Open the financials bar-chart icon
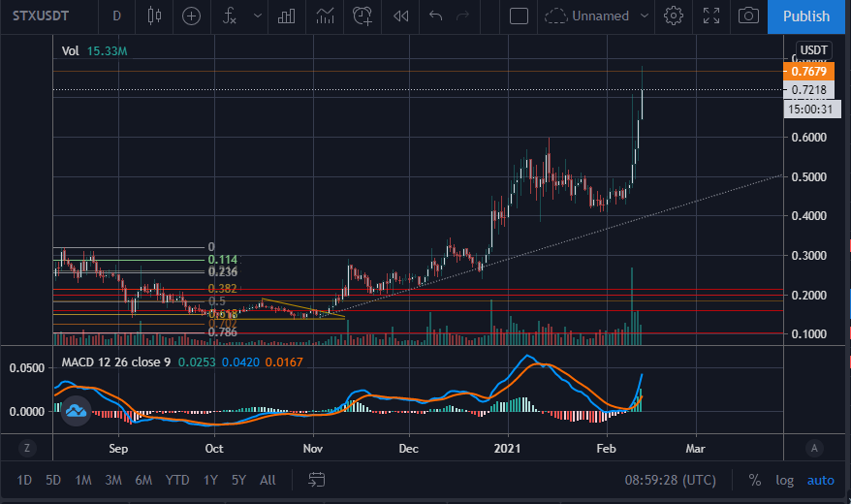Viewport: 851px width, 504px height. tap(286, 16)
